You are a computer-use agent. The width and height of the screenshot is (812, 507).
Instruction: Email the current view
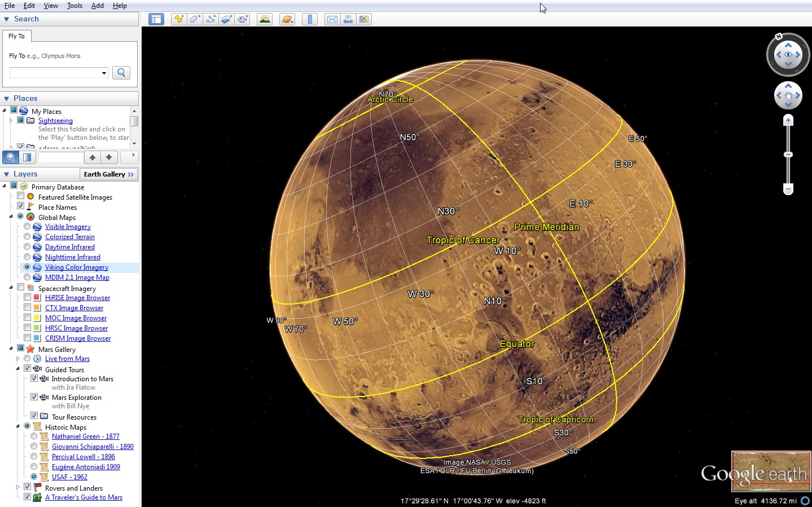click(332, 19)
